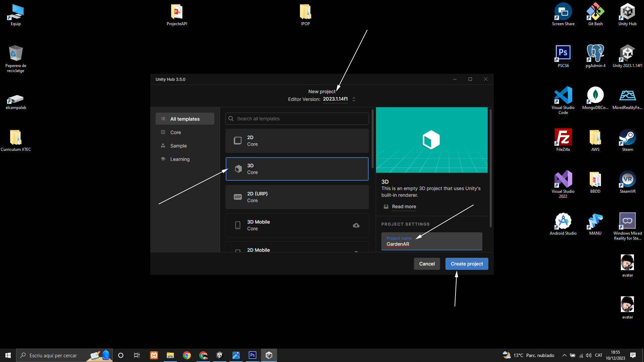This screenshot has width=644, height=362.
Task: Open the Editor Version selector
Action: tap(335, 99)
